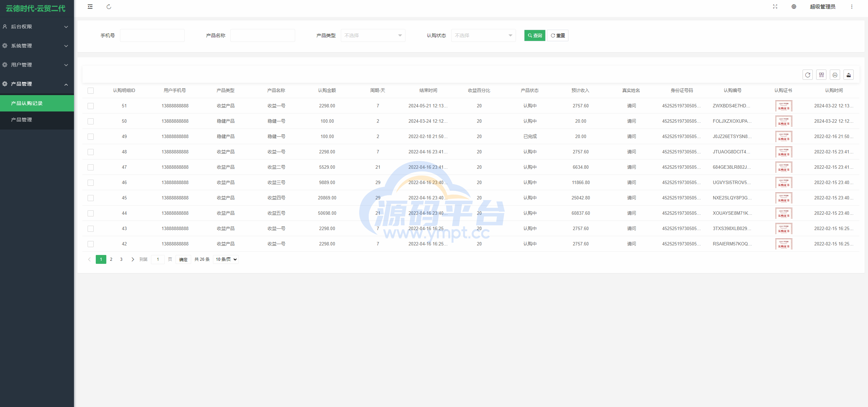Toggle the select-all header checkbox
868x407 pixels.
click(91, 91)
